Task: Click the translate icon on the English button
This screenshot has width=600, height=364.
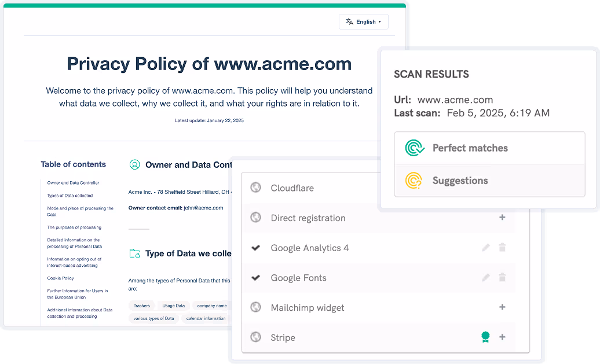Action: pos(349,21)
